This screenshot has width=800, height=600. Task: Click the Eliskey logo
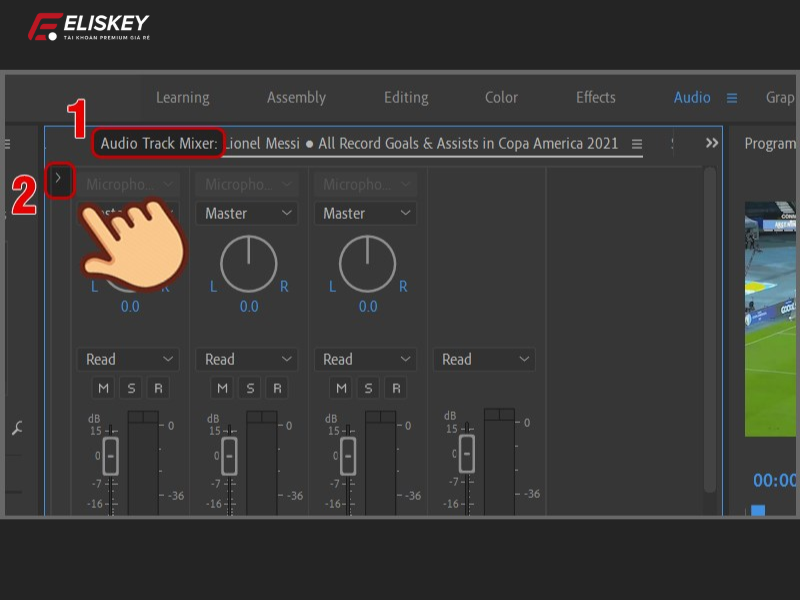[88, 28]
